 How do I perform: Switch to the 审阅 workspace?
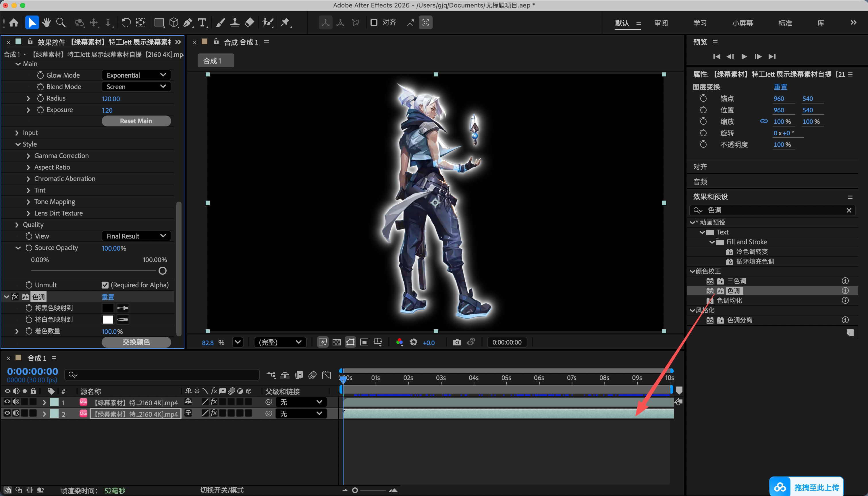coord(661,23)
